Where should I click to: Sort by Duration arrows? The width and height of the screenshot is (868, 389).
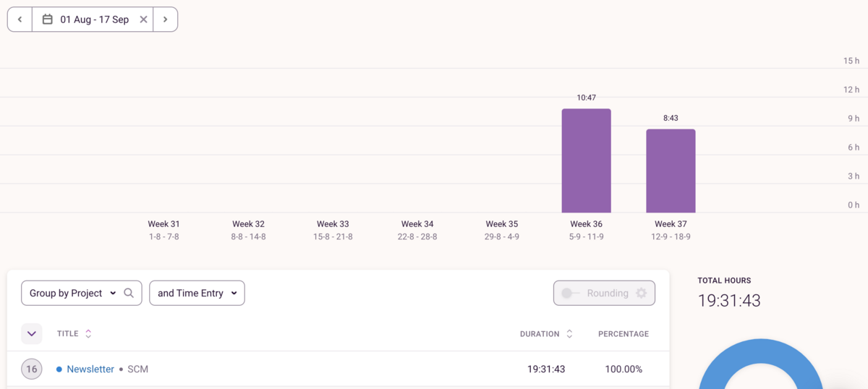tap(569, 334)
